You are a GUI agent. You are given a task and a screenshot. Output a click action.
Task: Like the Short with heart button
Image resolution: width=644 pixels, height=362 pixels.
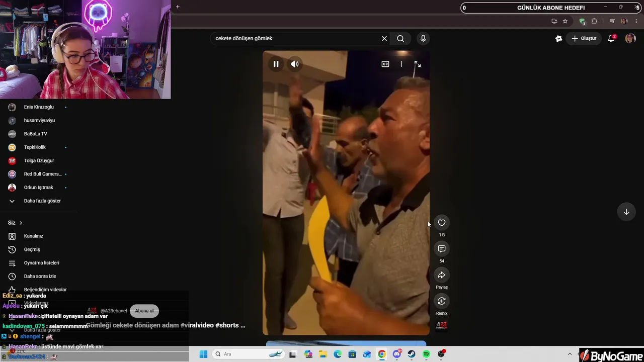coord(442,223)
